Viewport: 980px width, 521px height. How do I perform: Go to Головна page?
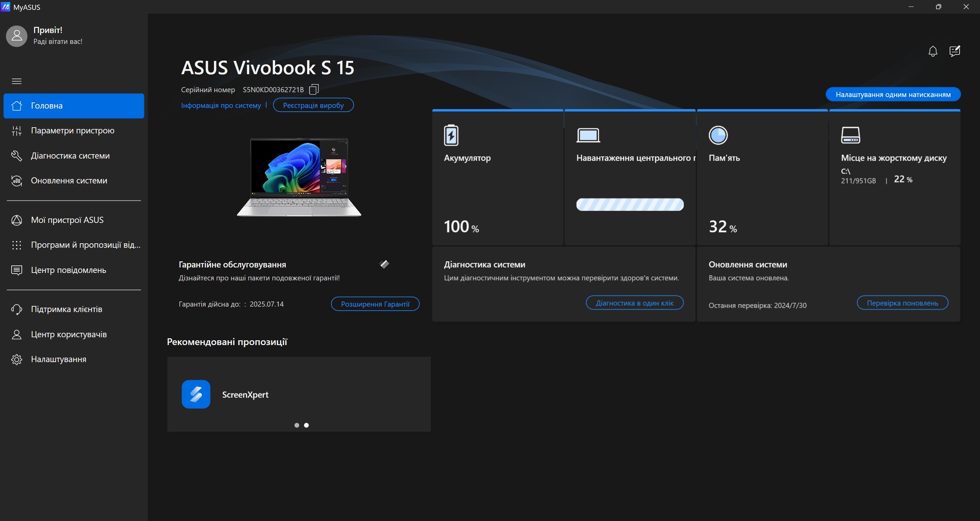coord(74,106)
